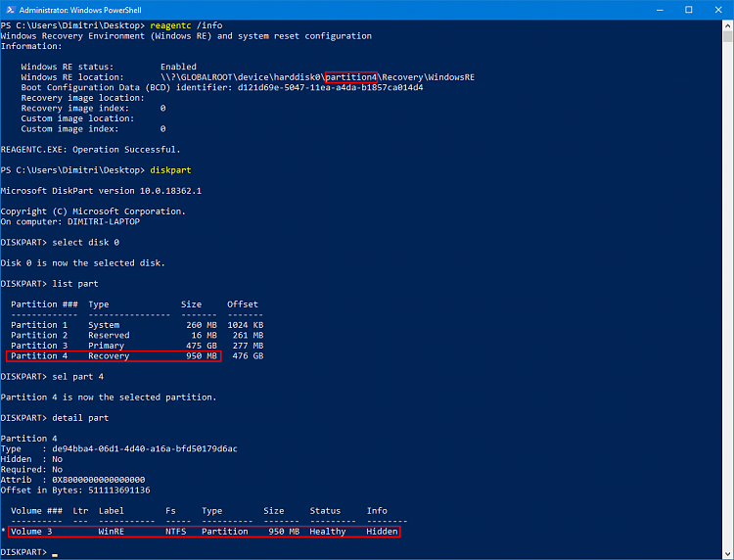Click 'Disk 0 is now the selected disk.'
Screen dimensions: 734x560
83,262
